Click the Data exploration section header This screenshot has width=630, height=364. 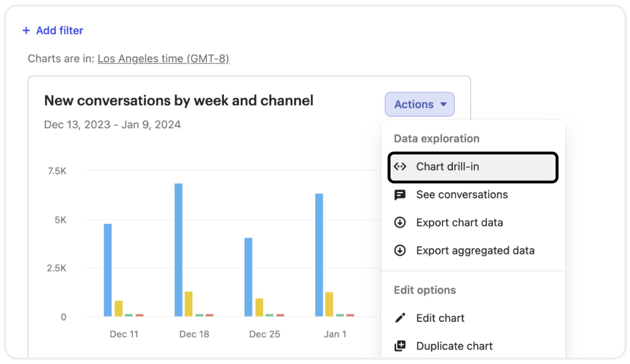point(437,138)
